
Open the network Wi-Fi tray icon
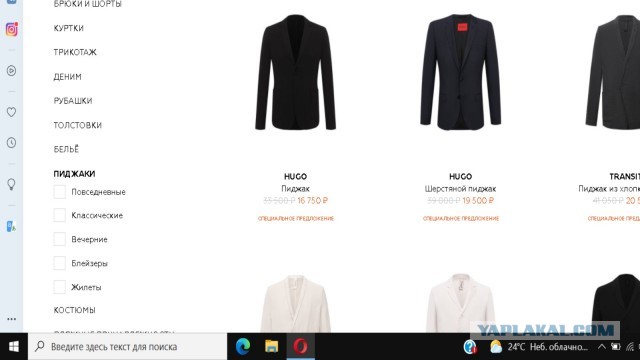click(631, 347)
